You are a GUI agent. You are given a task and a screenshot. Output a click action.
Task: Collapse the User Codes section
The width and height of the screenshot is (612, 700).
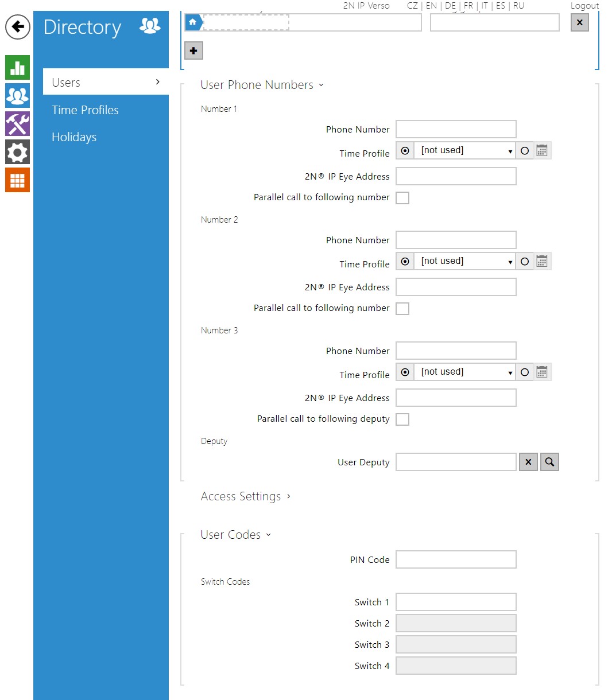tap(235, 535)
